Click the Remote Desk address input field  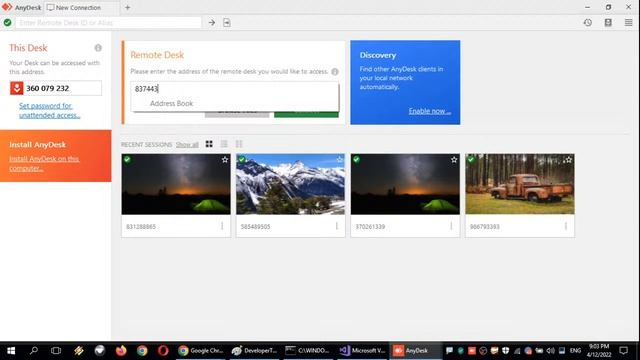tap(235, 89)
